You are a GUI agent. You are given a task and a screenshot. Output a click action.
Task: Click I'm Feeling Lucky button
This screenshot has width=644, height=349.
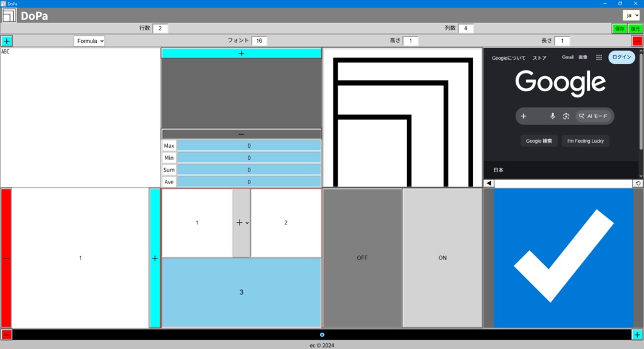586,141
